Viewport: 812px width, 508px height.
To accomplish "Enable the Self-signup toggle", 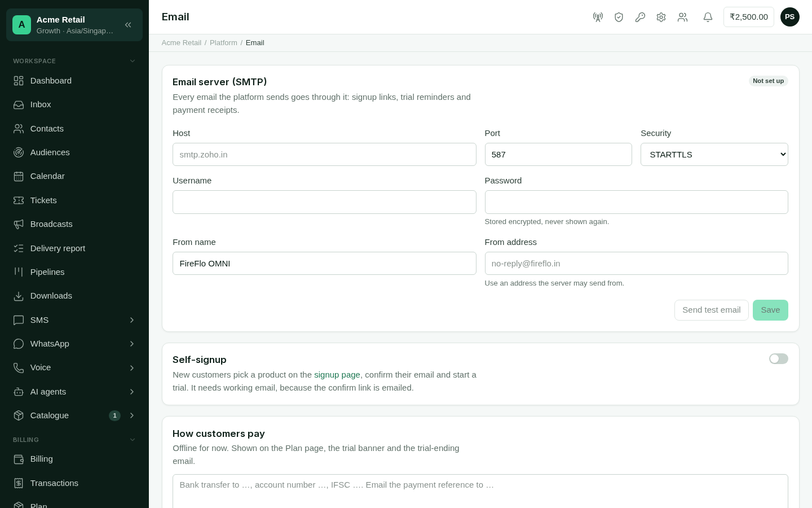I will tap(778, 359).
